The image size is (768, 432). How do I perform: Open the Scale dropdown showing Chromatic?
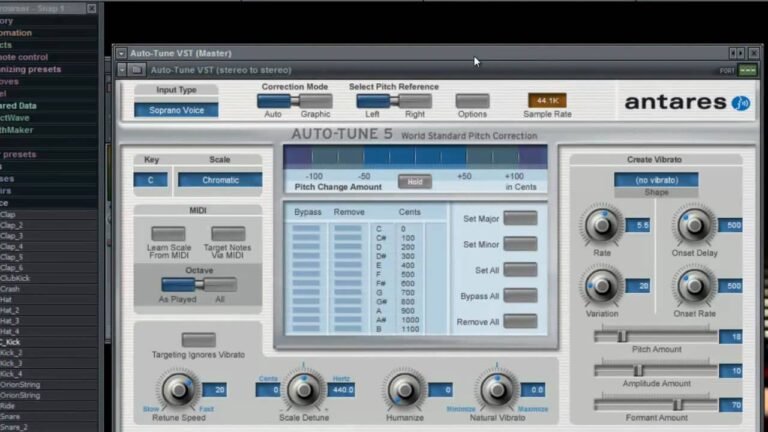[x=220, y=180]
